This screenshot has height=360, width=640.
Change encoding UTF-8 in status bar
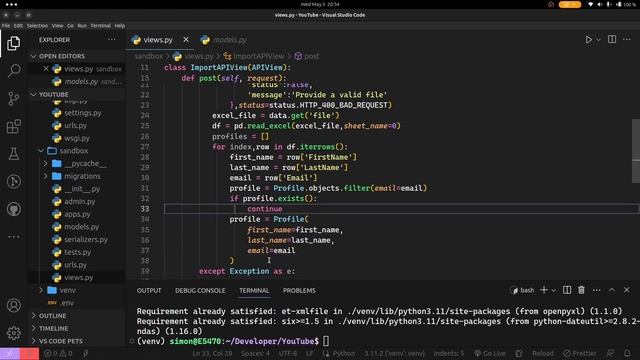click(288, 353)
